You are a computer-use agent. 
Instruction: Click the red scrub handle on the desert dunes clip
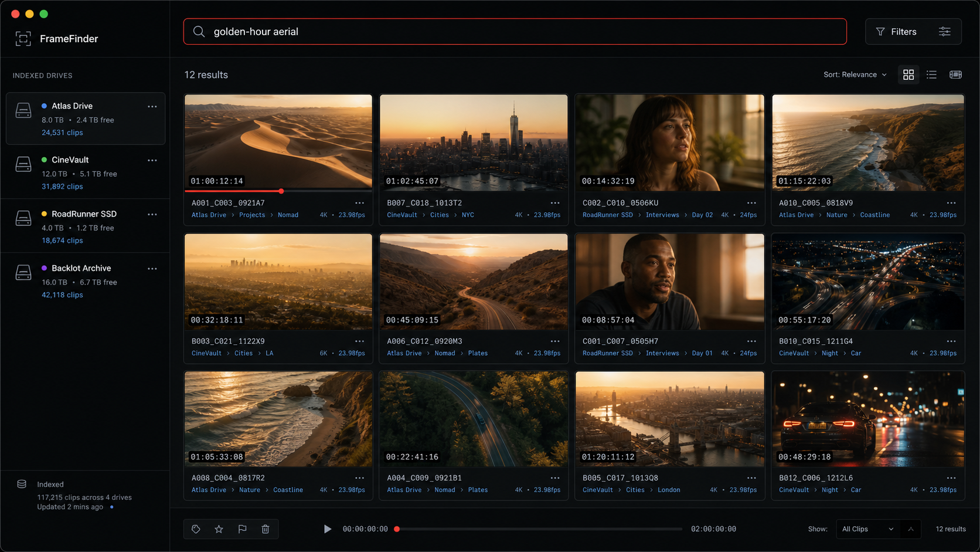281,191
